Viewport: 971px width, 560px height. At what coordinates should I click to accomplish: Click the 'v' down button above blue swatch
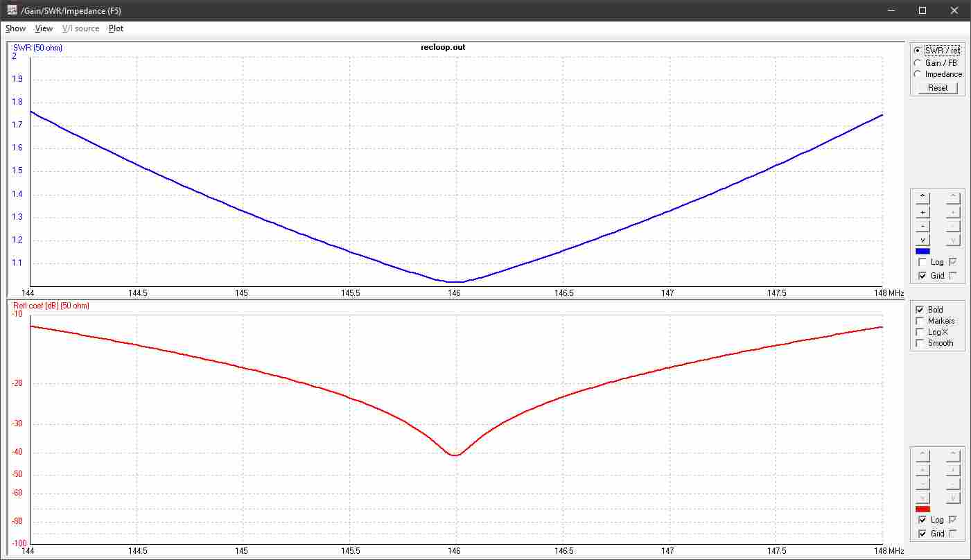(922, 240)
